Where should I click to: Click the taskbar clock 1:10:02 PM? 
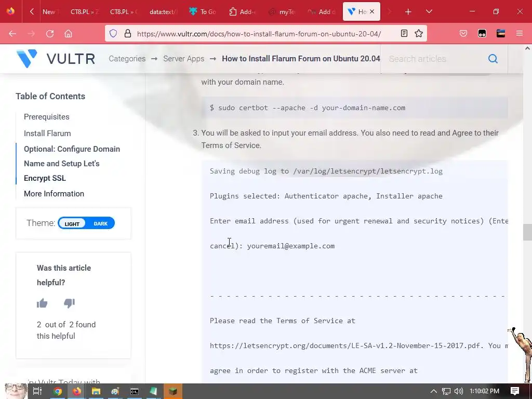point(485,391)
